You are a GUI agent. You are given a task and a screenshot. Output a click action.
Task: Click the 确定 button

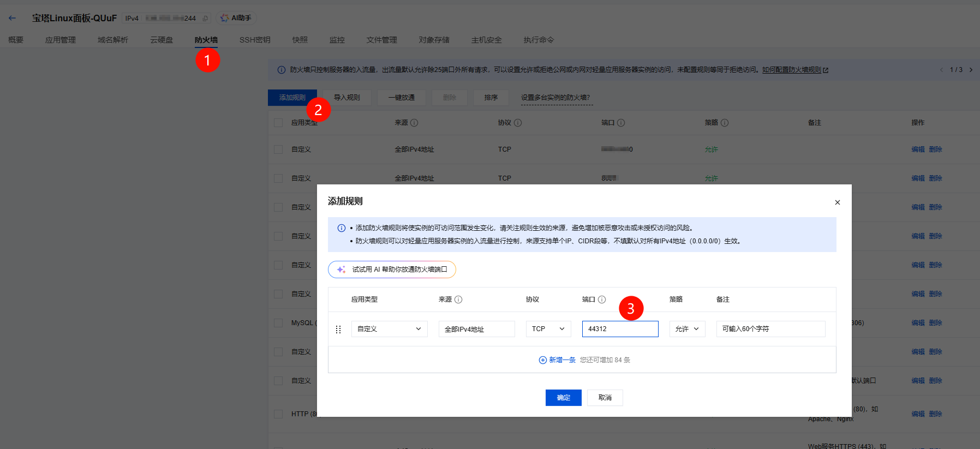(x=563, y=398)
